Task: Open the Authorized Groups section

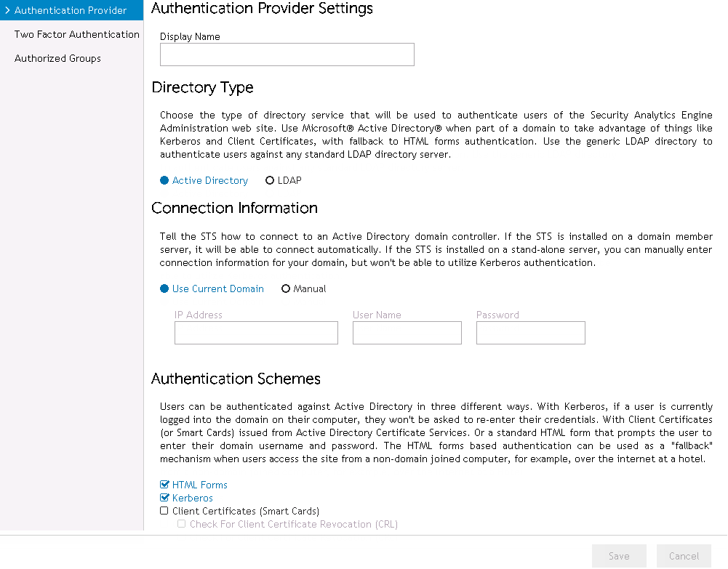Action: coord(57,58)
